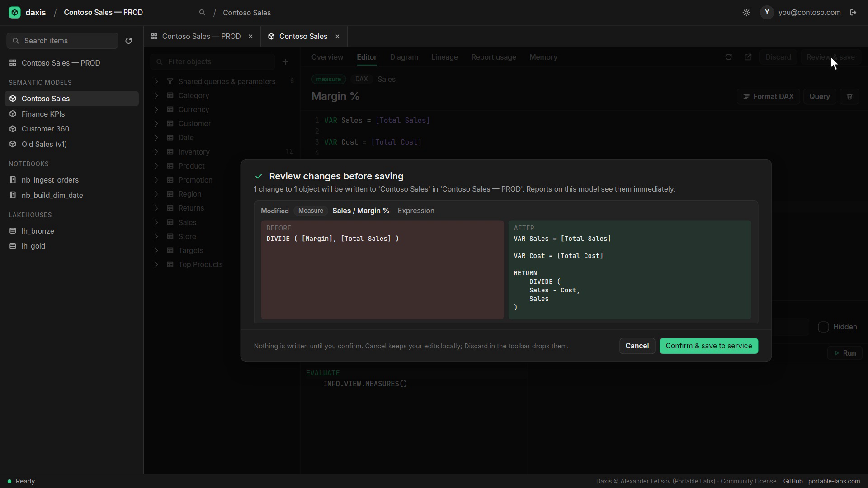The image size is (868, 488).
Task: Focus the Search items field
Action: (x=62, y=41)
